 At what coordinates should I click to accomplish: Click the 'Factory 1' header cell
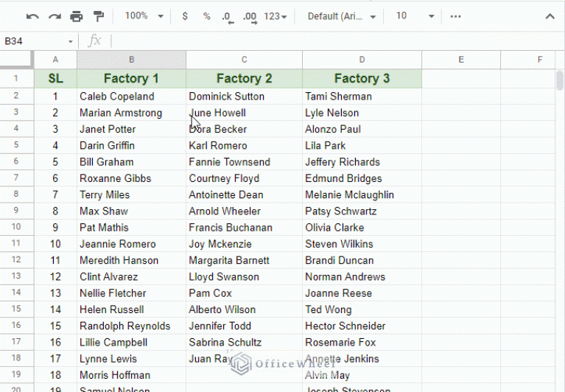coord(132,79)
